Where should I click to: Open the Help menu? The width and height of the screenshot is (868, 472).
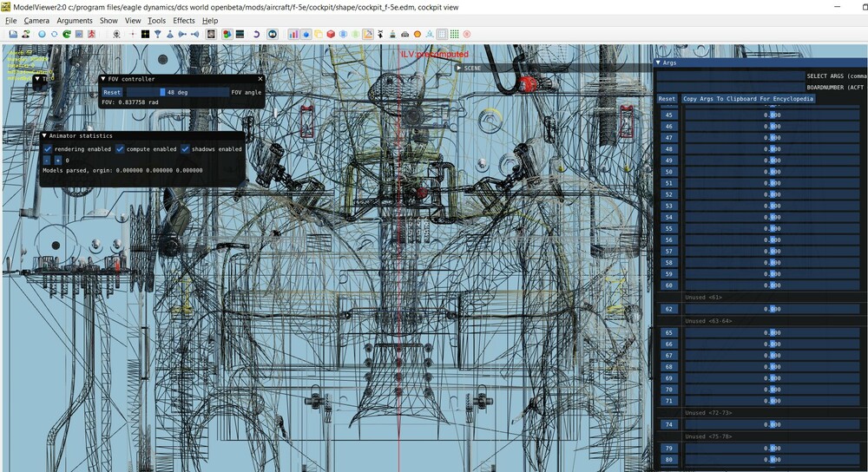210,21
